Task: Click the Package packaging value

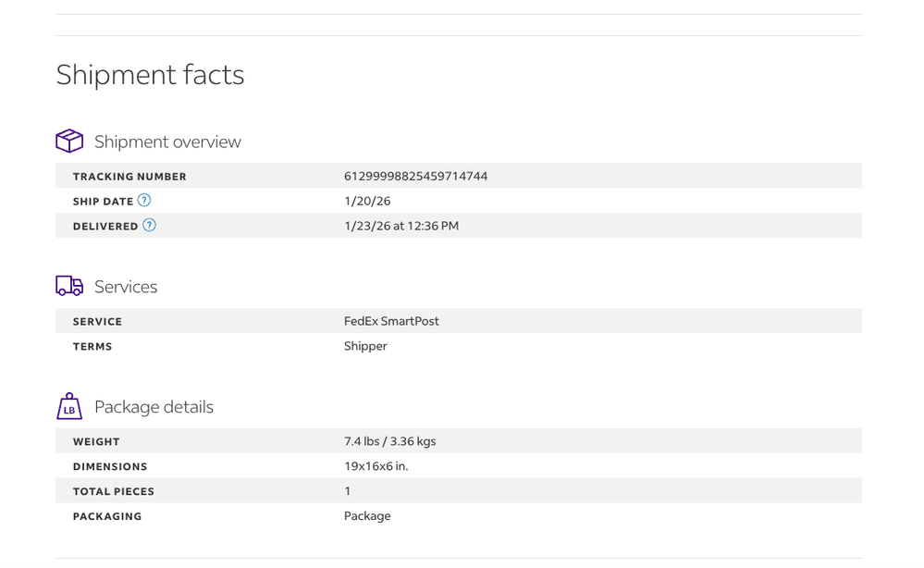Action: (x=367, y=515)
